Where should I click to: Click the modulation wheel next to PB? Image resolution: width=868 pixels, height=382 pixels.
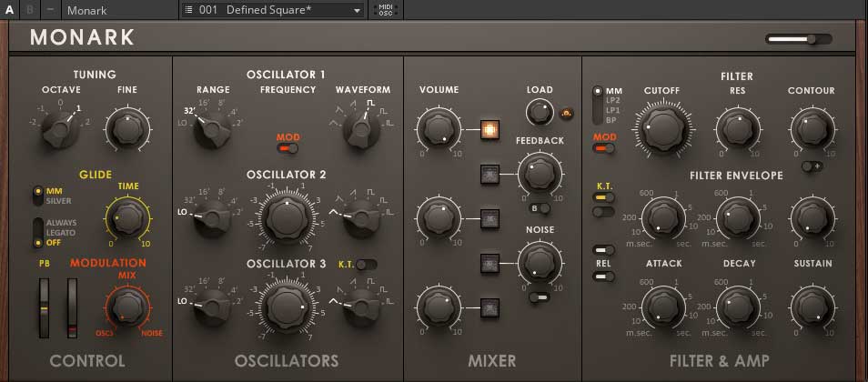coord(73,307)
